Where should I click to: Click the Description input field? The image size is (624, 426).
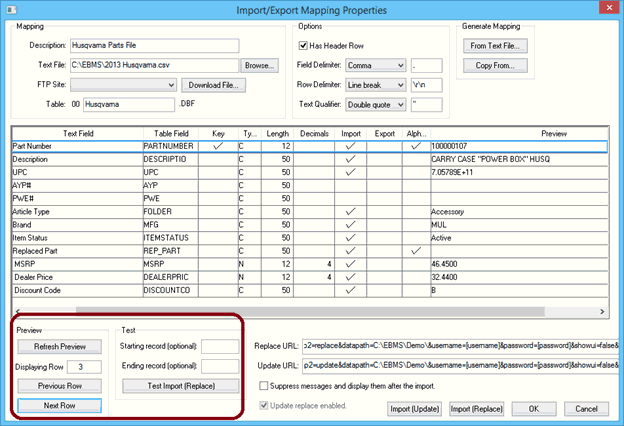[155, 45]
